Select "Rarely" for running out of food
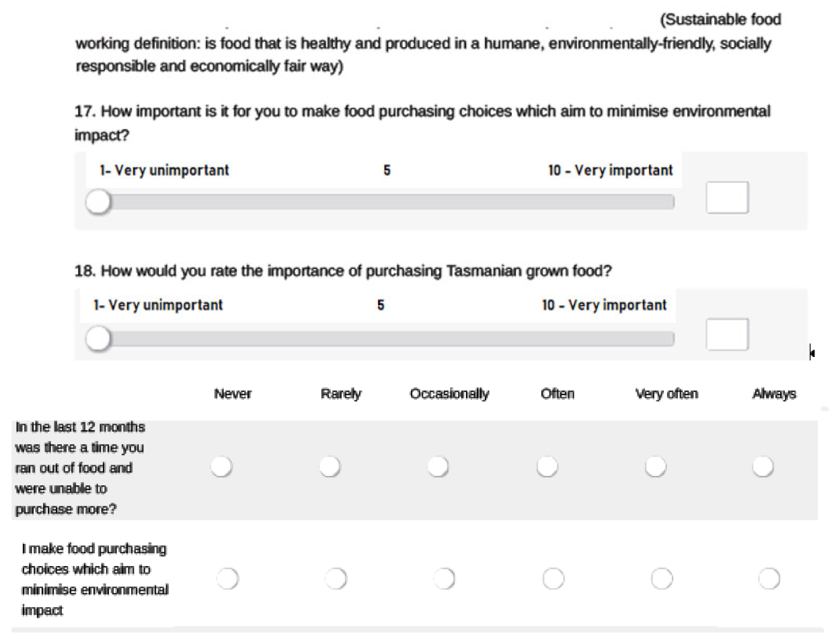Viewport: 840px width, 644px height. tap(330, 466)
